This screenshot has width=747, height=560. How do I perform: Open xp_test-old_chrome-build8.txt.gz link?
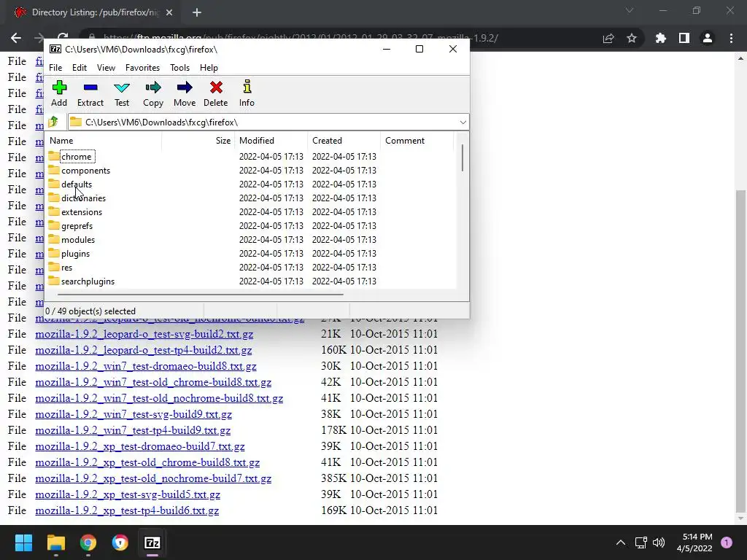pos(147,462)
